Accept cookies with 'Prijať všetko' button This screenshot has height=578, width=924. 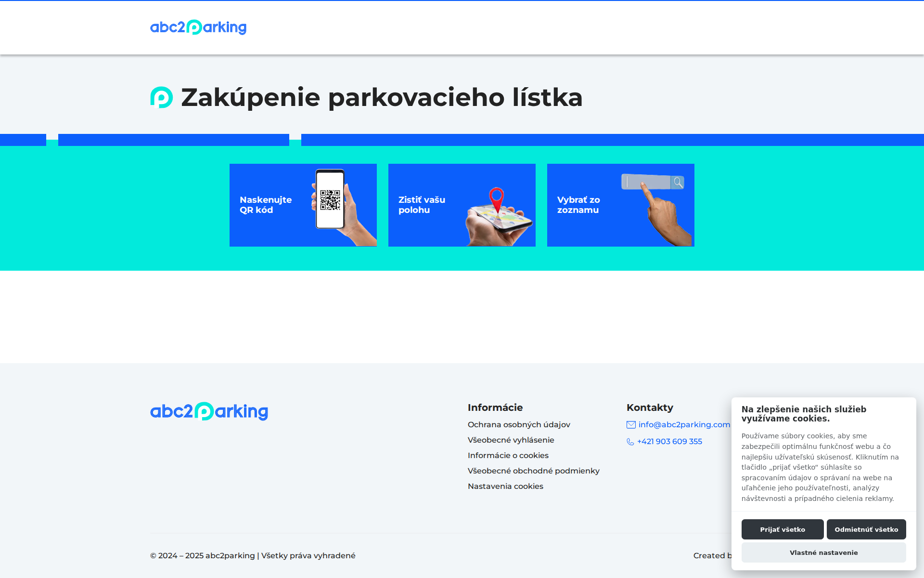coord(782,529)
